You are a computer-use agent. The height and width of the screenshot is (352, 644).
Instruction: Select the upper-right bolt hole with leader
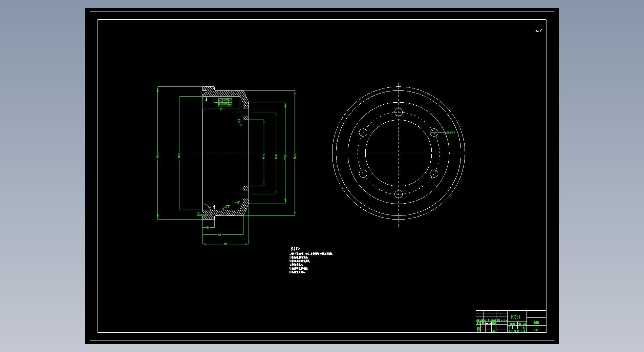click(x=434, y=132)
